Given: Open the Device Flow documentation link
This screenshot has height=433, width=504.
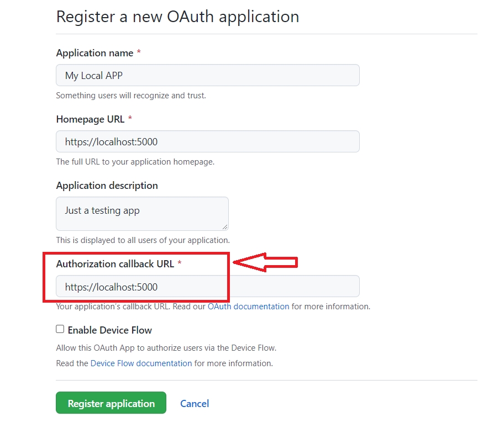Looking at the screenshot, I should coord(141,363).
